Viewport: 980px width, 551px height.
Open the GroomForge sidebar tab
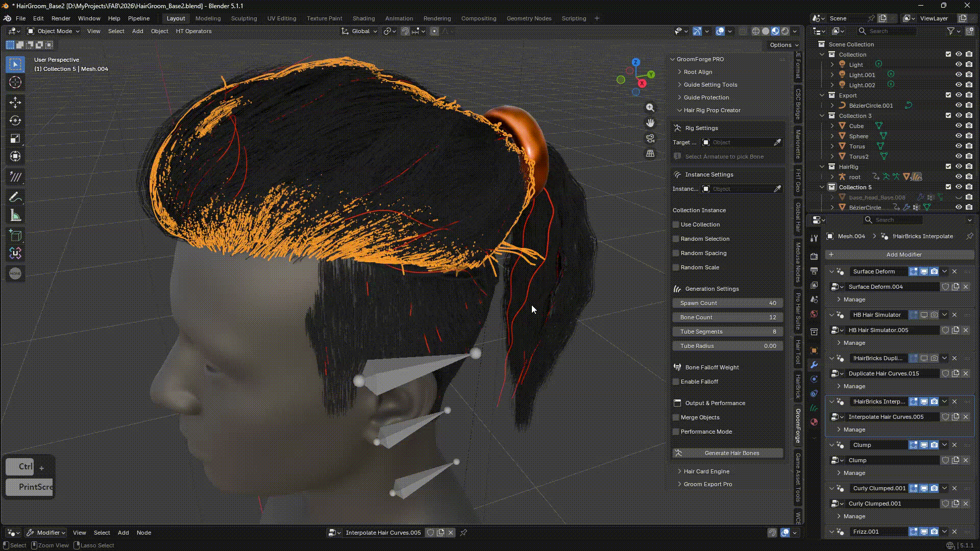[798, 425]
